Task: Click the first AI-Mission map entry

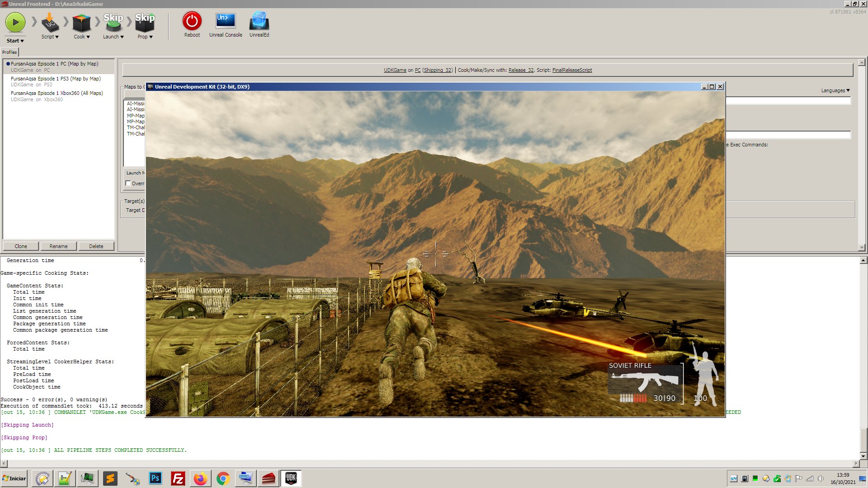Action: pos(136,103)
